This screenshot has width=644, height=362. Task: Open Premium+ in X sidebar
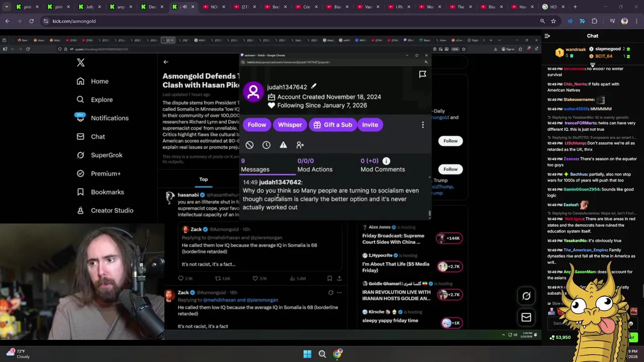[x=99, y=173]
